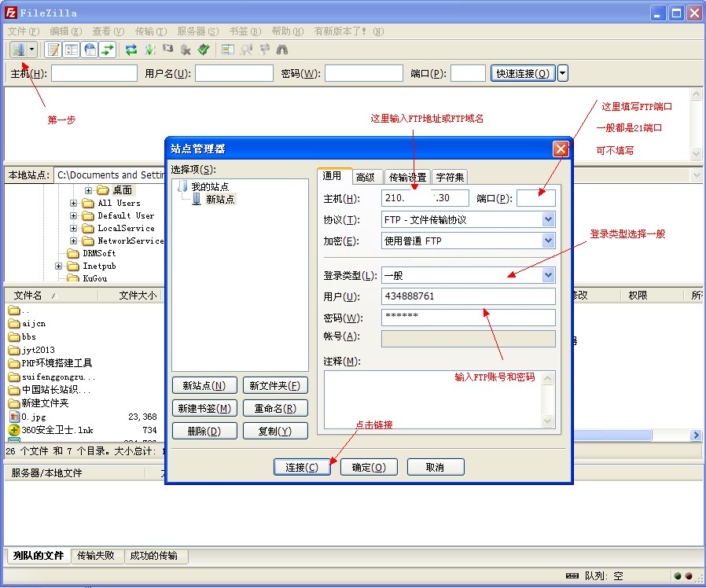Expand the Inetpub folder node
Viewport: 706px width, 588px height.
pyautogui.click(x=58, y=266)
